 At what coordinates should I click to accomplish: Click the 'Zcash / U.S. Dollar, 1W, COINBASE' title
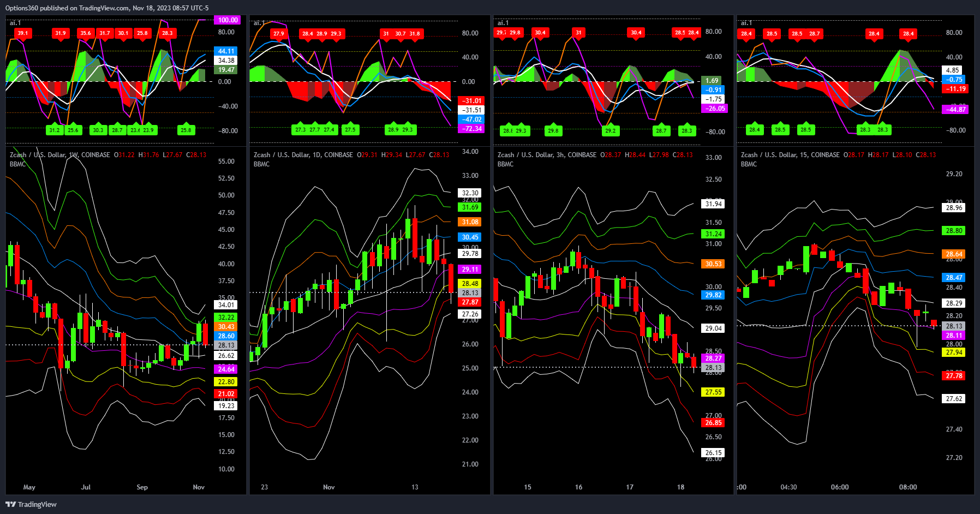(60, 155)
